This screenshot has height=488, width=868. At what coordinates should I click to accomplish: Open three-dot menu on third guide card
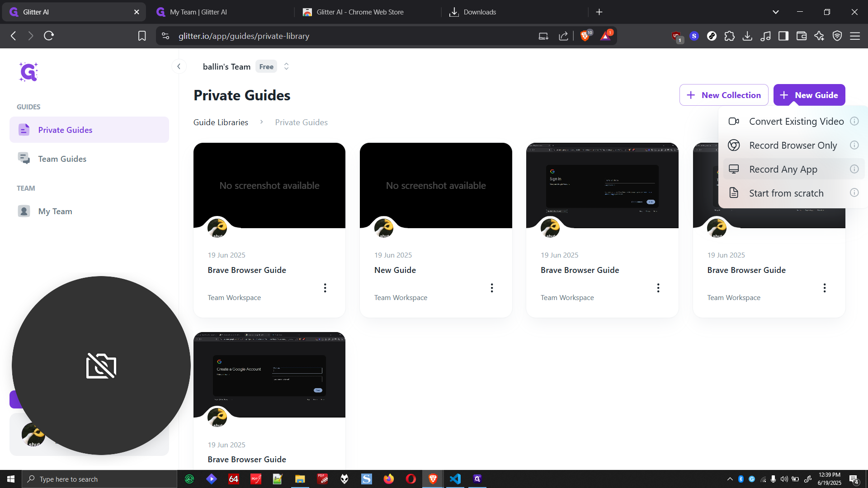pos(658,288)
